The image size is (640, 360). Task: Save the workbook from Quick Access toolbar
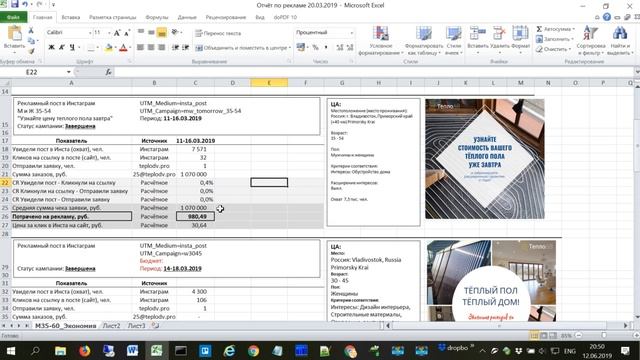[x=15, y=4]
